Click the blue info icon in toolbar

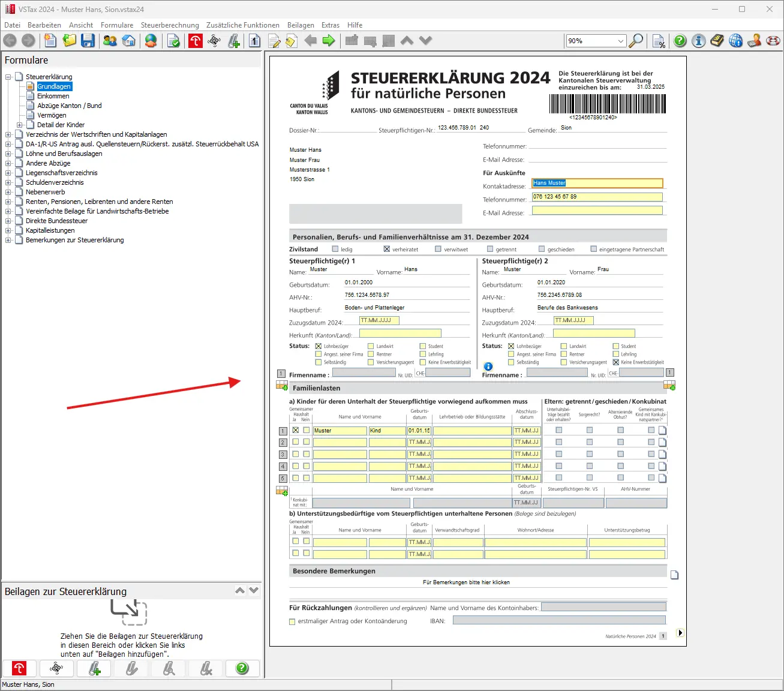698,41
